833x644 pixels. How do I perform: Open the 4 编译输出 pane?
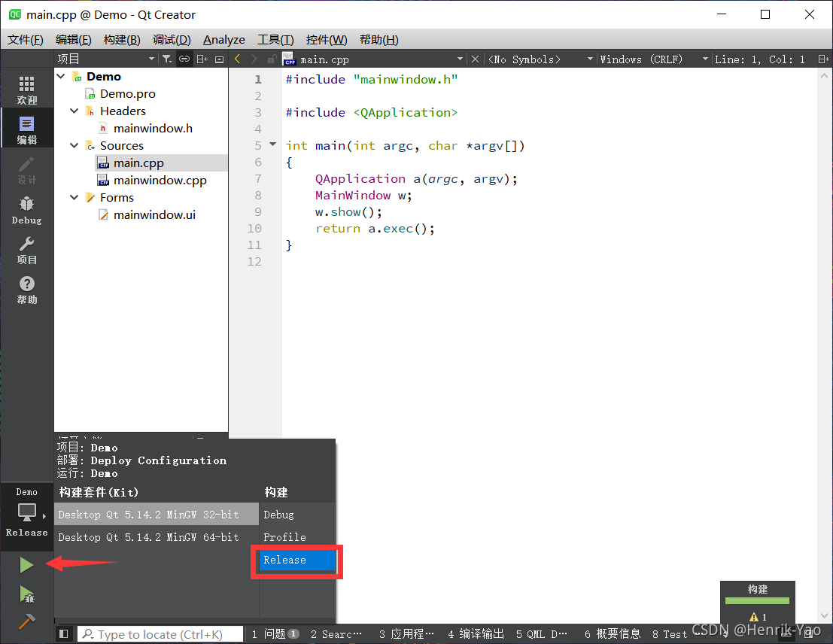point(476,634)
